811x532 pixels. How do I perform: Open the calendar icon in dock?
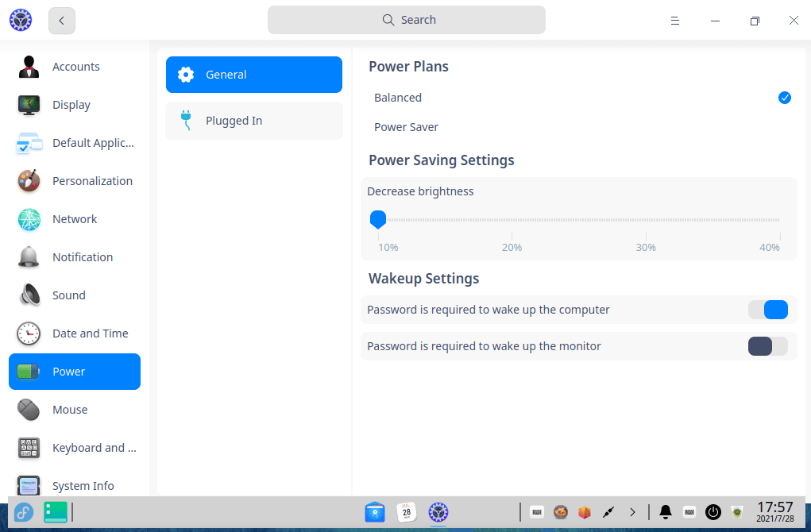coord(407,512)
